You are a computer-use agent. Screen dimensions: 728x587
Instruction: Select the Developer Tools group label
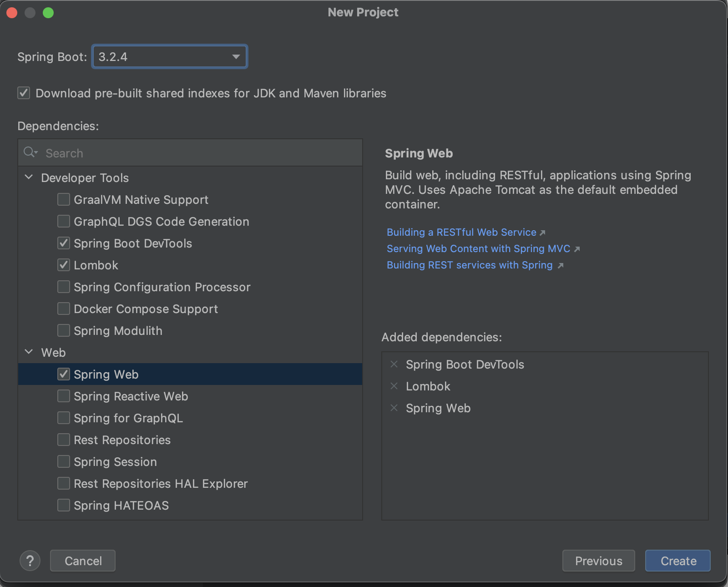click(x=85, y=178)
